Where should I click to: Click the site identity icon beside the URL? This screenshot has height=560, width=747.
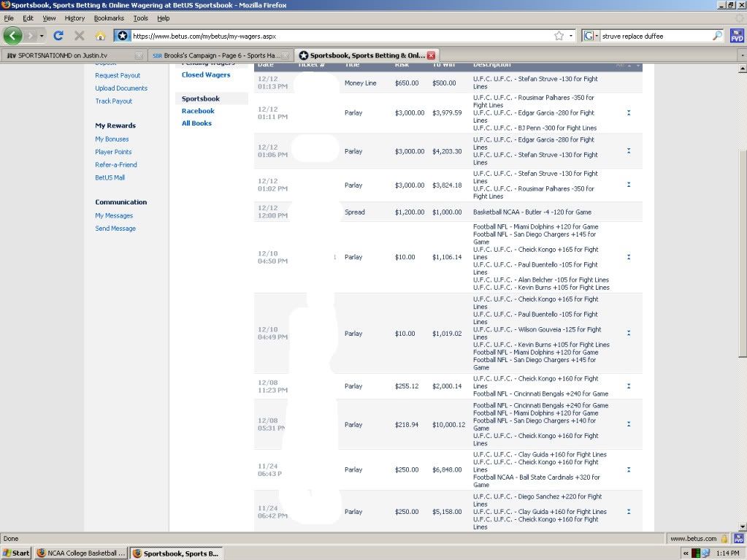tap(123, 36)
